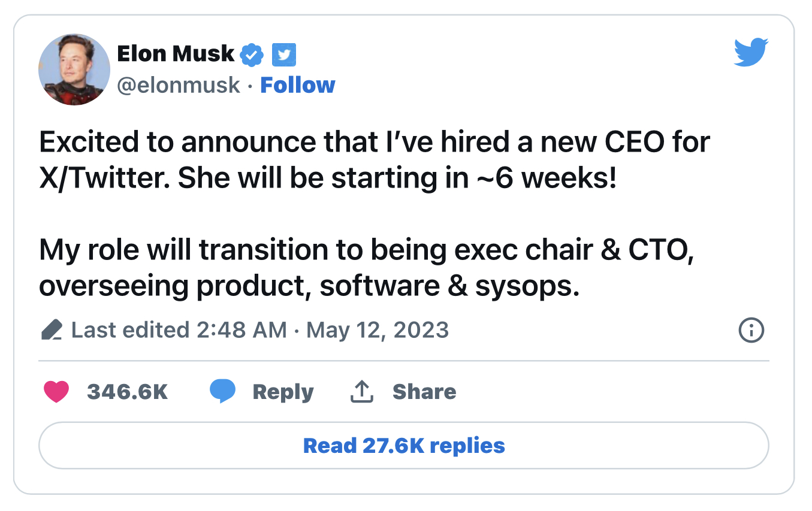Open the info circle icon
Image resolution: width=812 pixels, height=511 pixels.
tap(751, 330)
